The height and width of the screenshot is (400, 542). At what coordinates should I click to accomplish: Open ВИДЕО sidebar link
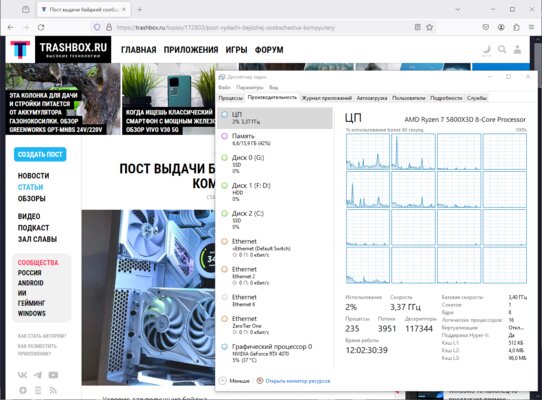(x=29, y=216)
